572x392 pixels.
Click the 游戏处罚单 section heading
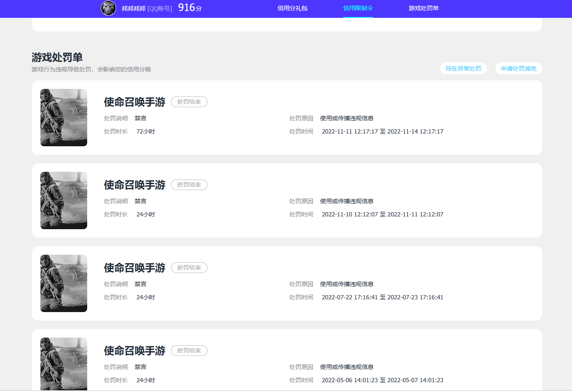click(57, 57)
